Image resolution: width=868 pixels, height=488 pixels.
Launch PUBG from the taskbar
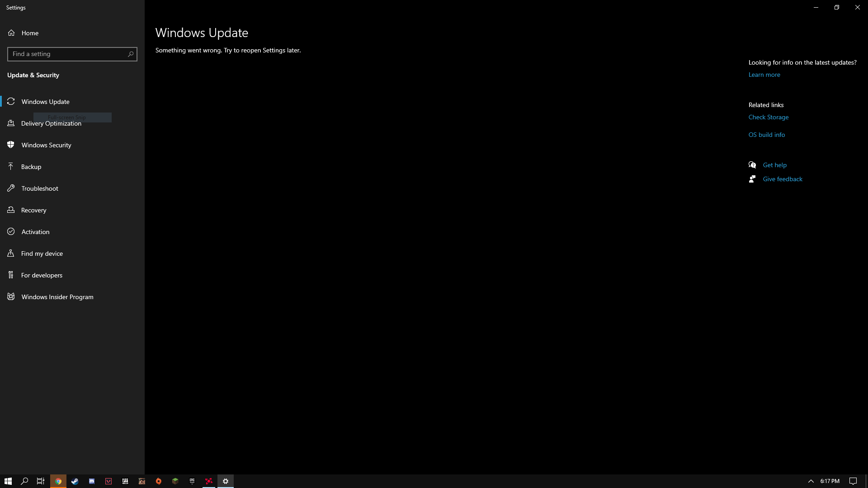pyautogui.click(x=125, y=481)
